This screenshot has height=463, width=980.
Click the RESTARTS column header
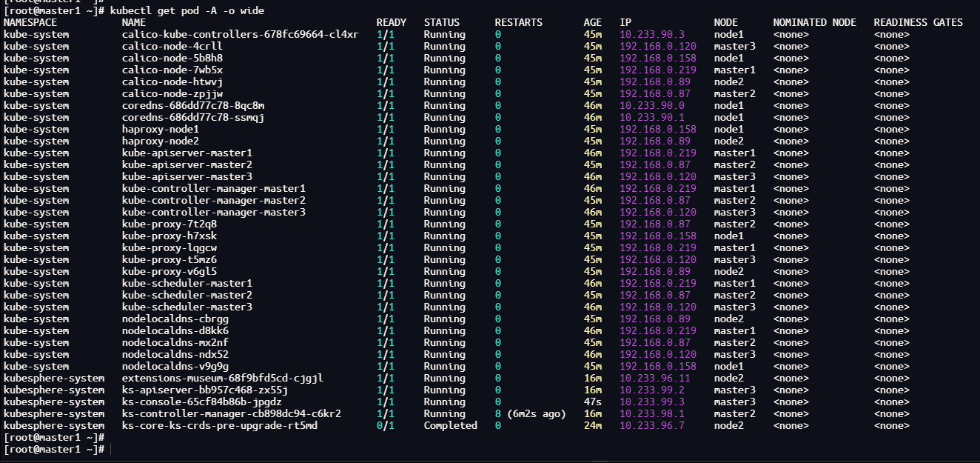click(x=518, y=23)
